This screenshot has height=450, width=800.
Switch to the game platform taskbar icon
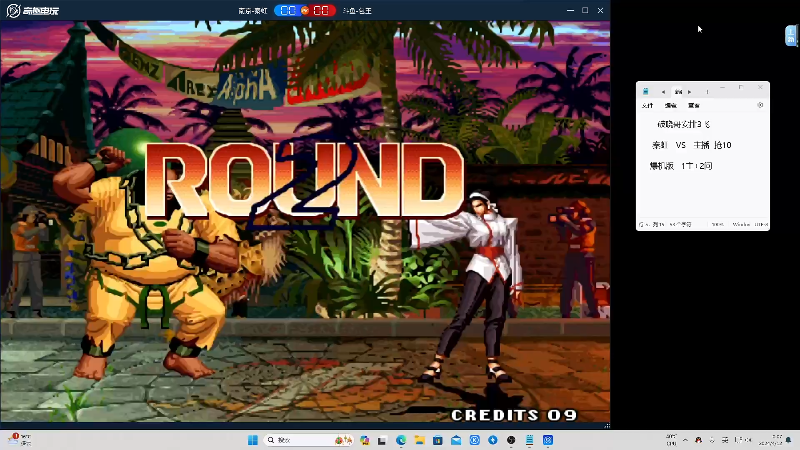click(x=548, y=440)
